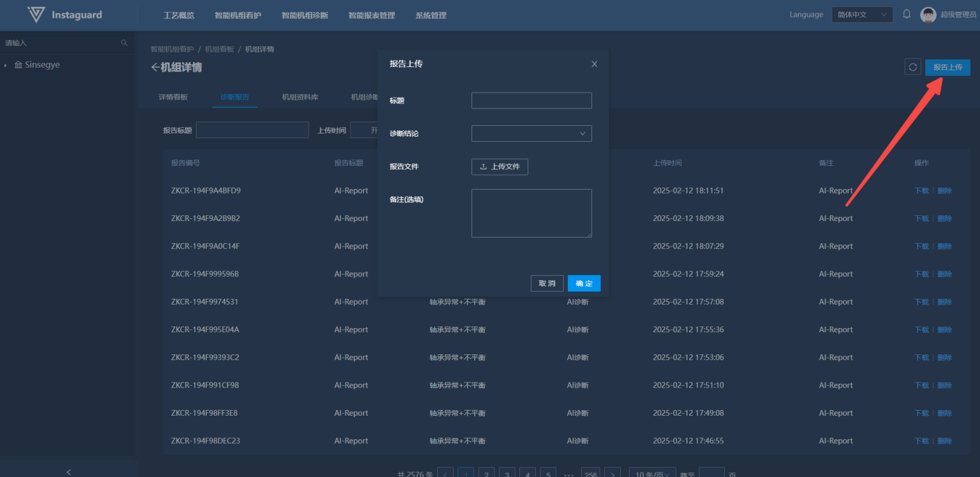Switch to the 详情看板 tab
This screenshot has height=477, width=980.
(173, 97)
